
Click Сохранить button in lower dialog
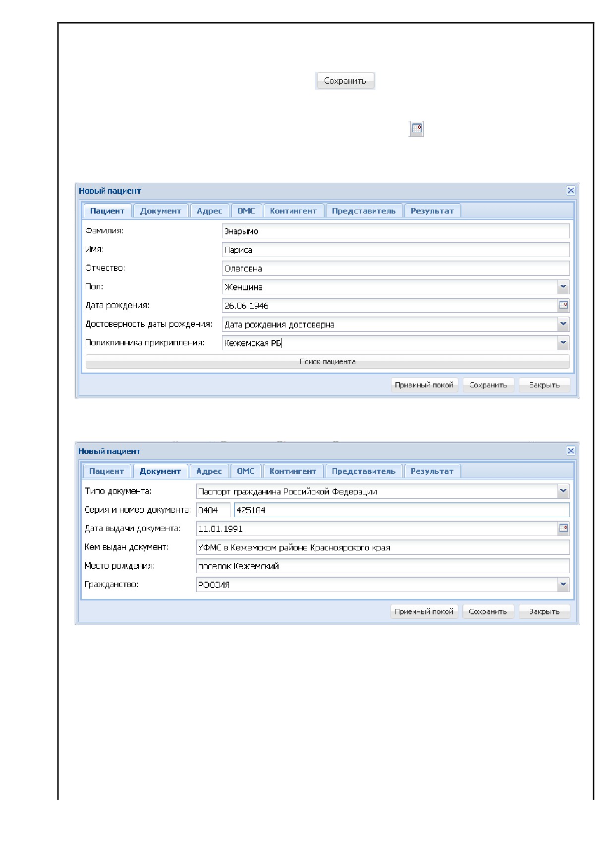[x=488, y=611]
